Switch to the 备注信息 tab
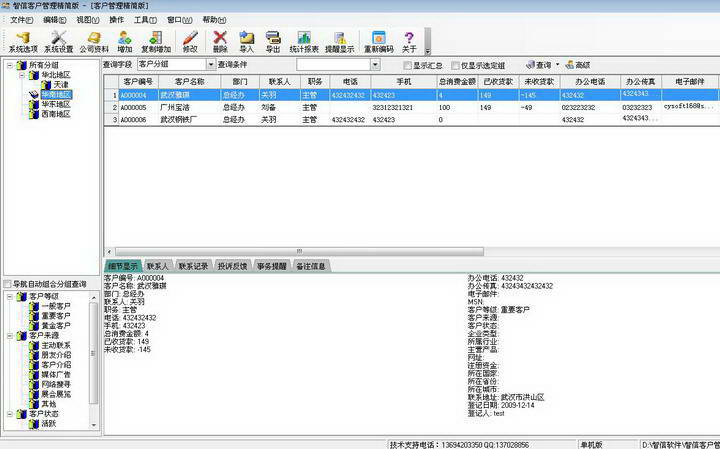The height and width of the screenshot is (449, 720). [x=310, y=266]
